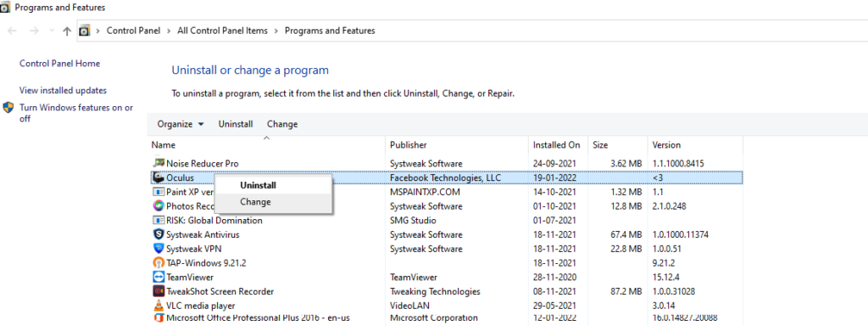Open Control Panel Home link
This screenshot has height=326, width=868.
click(x=60, y=63)
